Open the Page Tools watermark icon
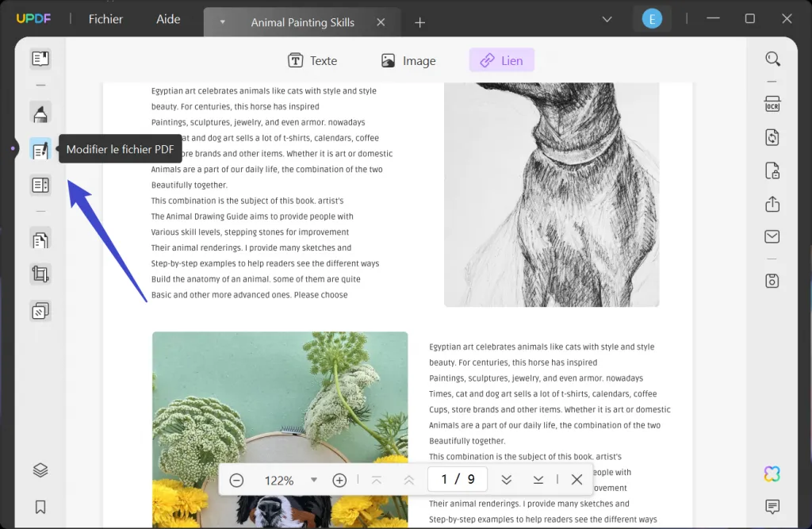 point(40,311)
